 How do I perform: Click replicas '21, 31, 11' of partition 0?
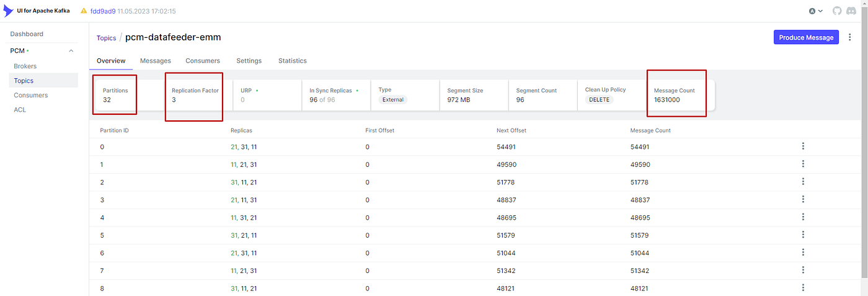tap(244, 147)
